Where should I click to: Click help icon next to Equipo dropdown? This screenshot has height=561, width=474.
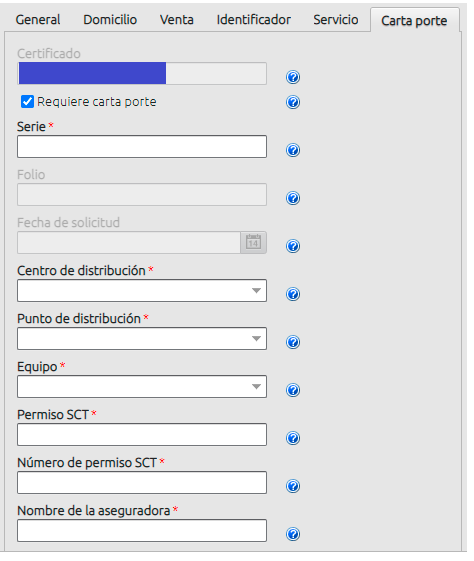tap(293, 390)
